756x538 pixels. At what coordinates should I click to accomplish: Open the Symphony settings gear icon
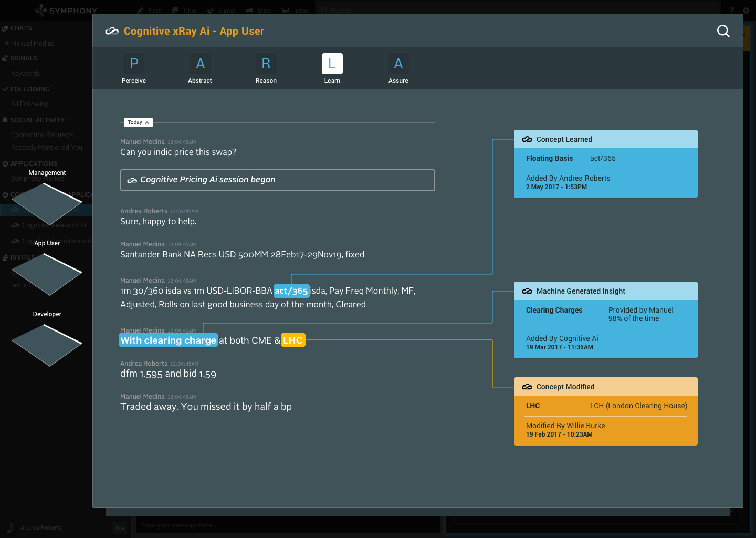pos(746,11)
